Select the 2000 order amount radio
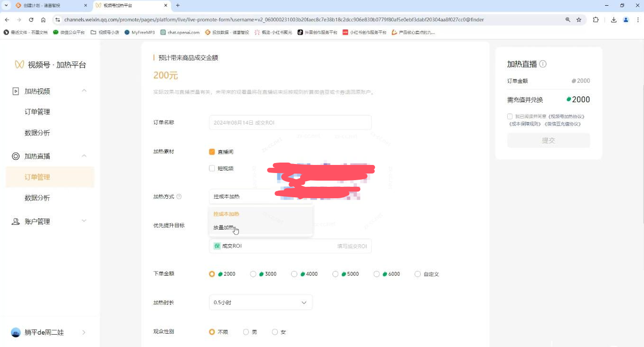The height and width of the screenshot is (347, 644). click(x=212, y=274)
